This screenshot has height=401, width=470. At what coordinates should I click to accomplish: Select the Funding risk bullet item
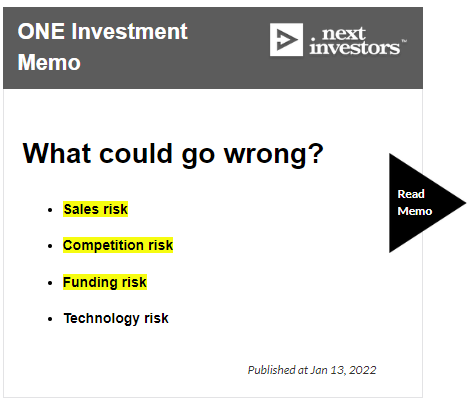click(105, 282)
